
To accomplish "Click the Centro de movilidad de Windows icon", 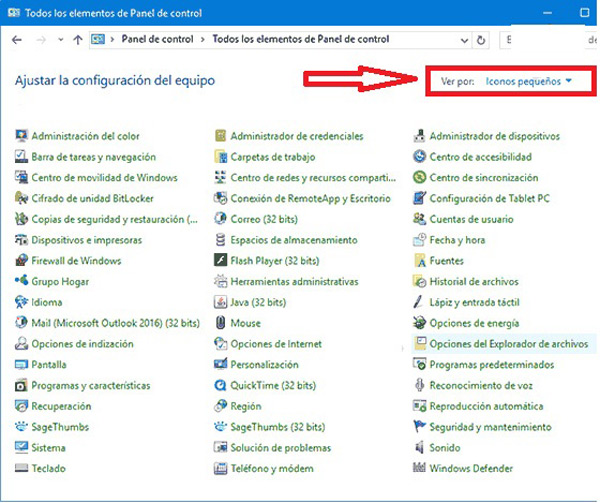I will click(21, 177).
